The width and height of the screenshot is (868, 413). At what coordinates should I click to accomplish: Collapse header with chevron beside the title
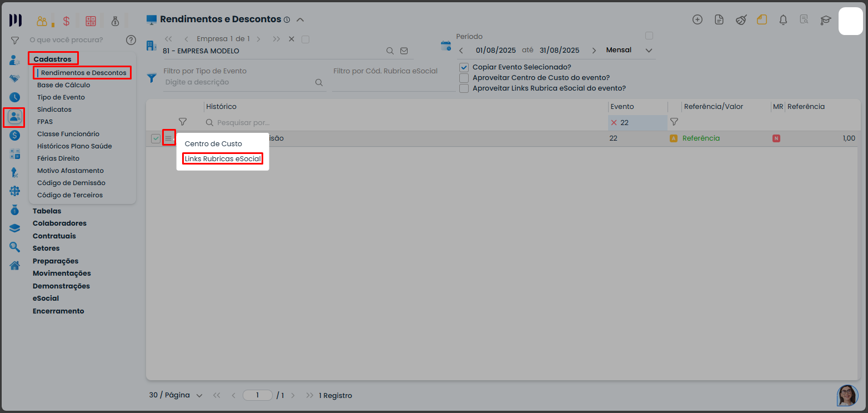click(300, 19)
